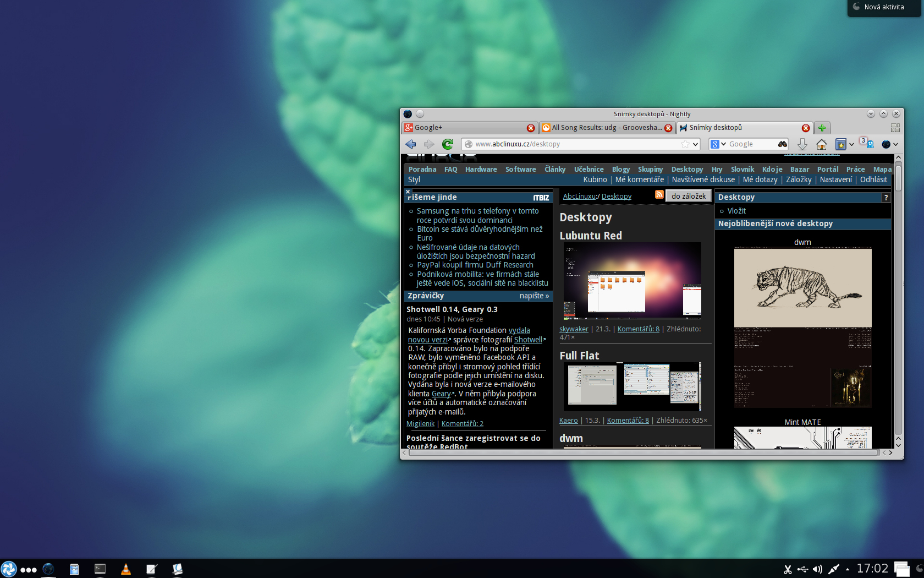Go back with the blue back arrow
Screen dimensions: 924x578
coord(411,144)
